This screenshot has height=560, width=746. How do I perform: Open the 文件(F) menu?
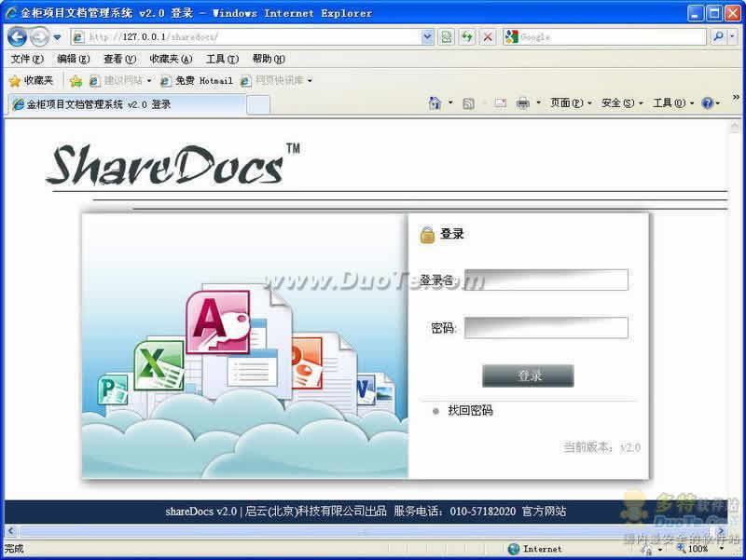(27, 59)
